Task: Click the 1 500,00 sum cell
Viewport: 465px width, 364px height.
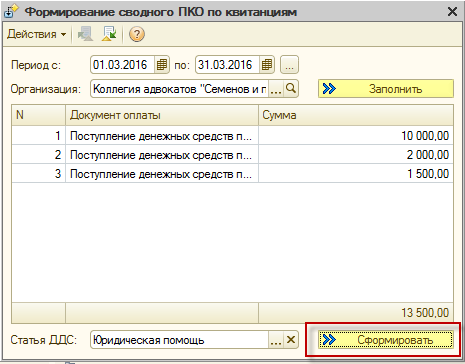Action: coord(356,174)
